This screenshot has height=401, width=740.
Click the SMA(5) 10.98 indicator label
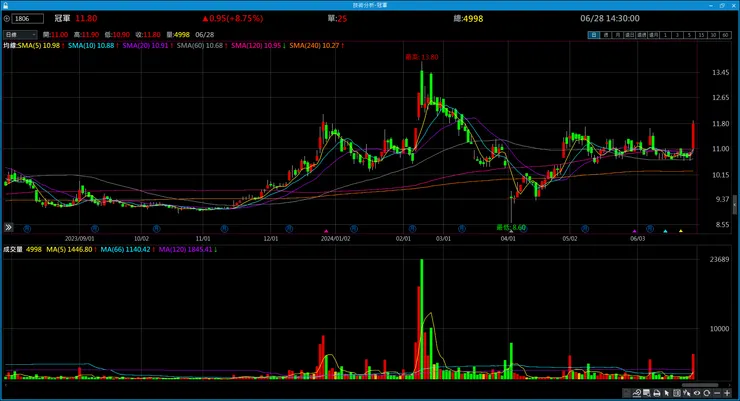[39, 45]
